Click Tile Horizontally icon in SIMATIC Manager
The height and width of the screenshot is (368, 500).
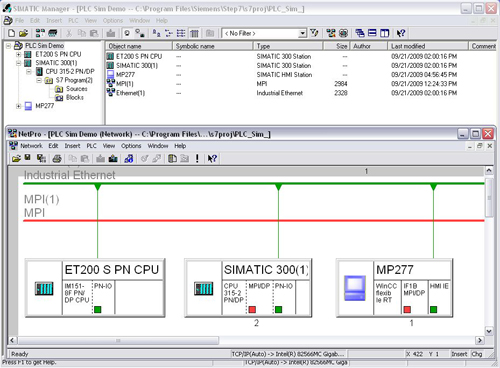(x=372, y=33)
